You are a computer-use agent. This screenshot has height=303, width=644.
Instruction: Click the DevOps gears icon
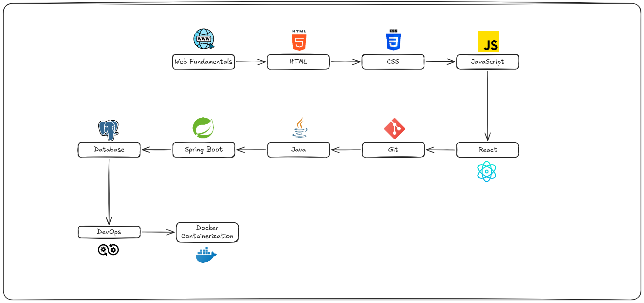(108, 250)
